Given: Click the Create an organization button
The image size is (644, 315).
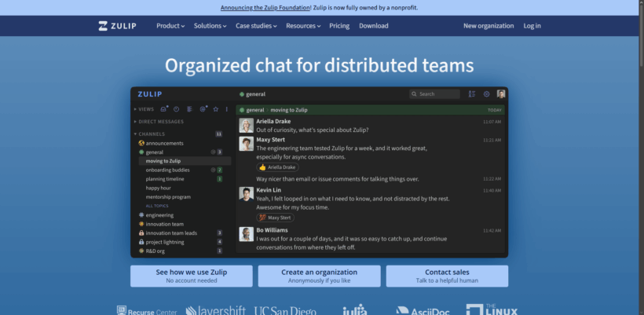Looking at the screenshot, I should (319, 276).
